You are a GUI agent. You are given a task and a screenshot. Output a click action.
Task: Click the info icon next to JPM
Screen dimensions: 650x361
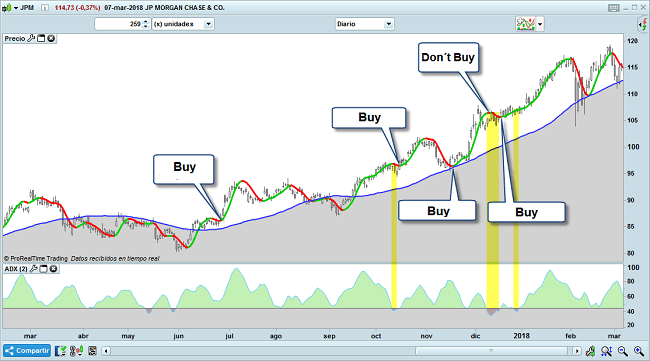45,7
